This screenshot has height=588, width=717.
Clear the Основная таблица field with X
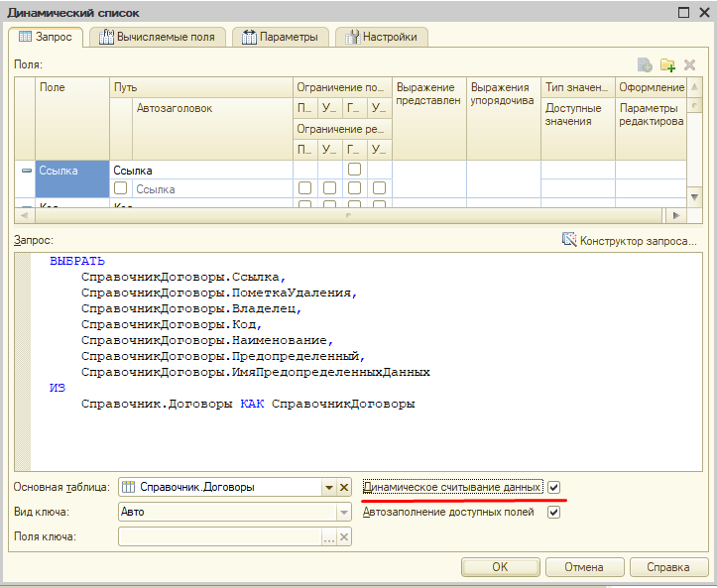pyautogui.click(x=344, y=487)
